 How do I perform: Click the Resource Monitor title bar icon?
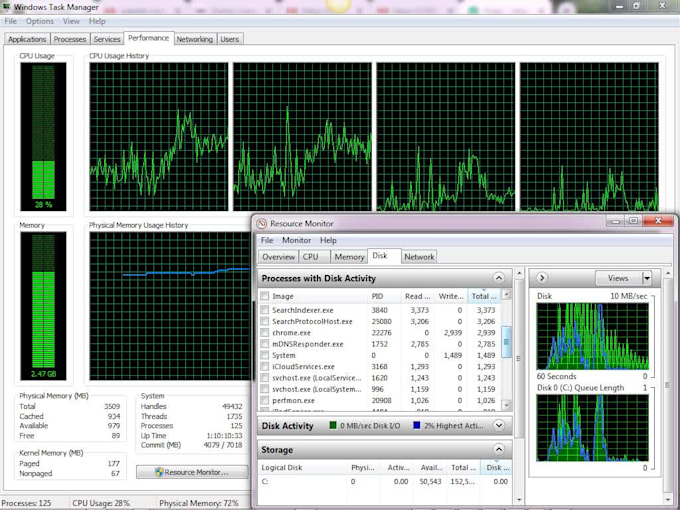[262, 224]
